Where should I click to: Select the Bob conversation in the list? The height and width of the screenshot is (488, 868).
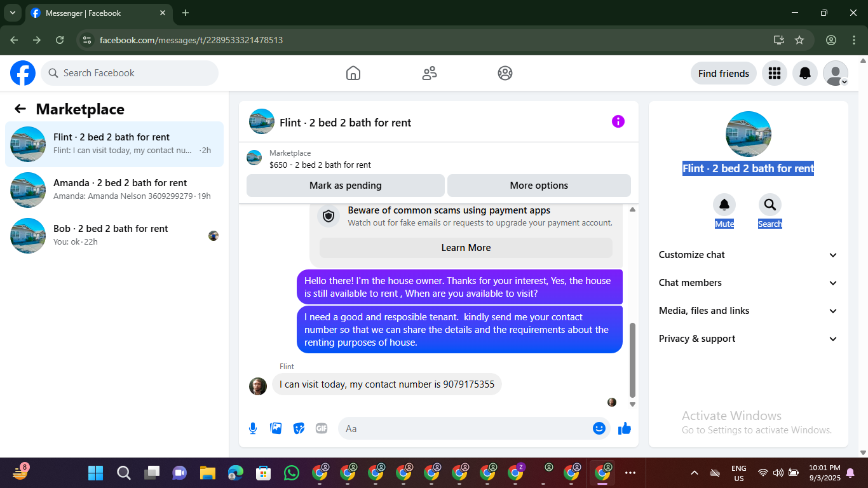tap(114, 236)
